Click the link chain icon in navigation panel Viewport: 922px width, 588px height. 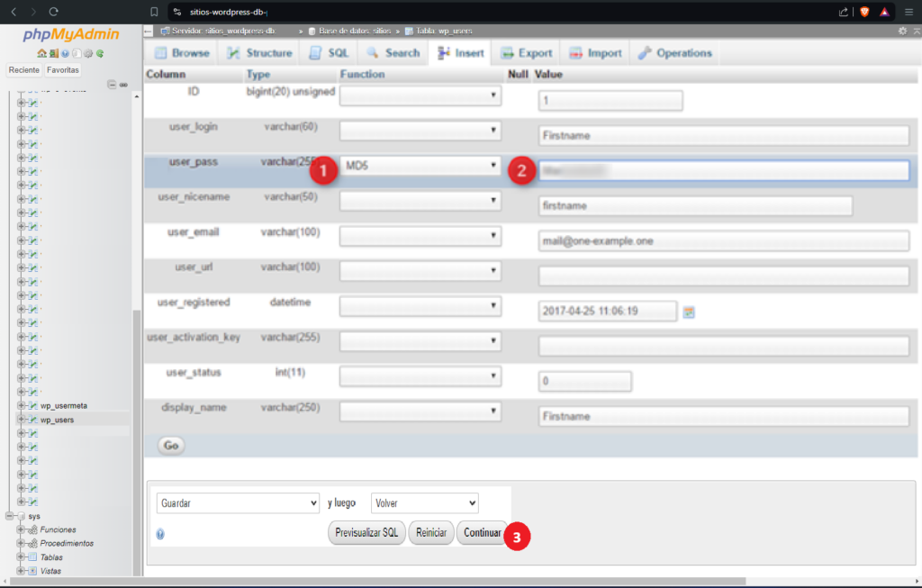click(123, 85)
